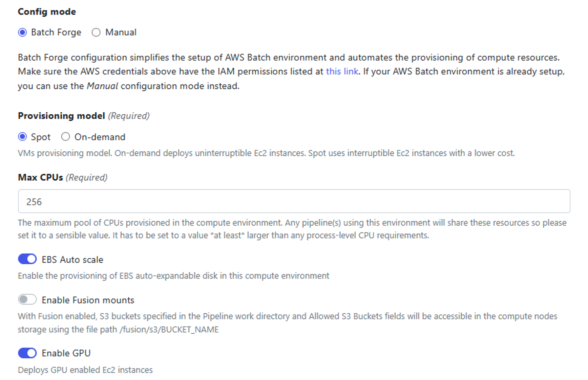Click the 'Spot' label text

click(41, 137)
